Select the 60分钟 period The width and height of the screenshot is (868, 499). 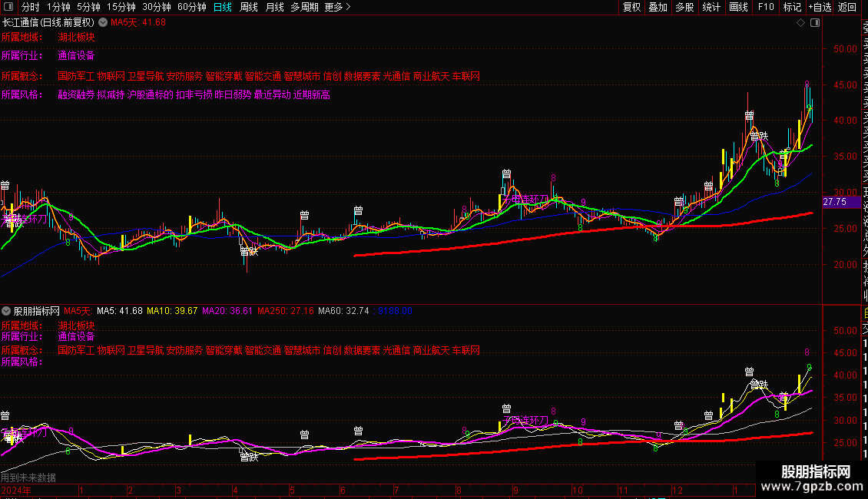[x=191, y=7]
